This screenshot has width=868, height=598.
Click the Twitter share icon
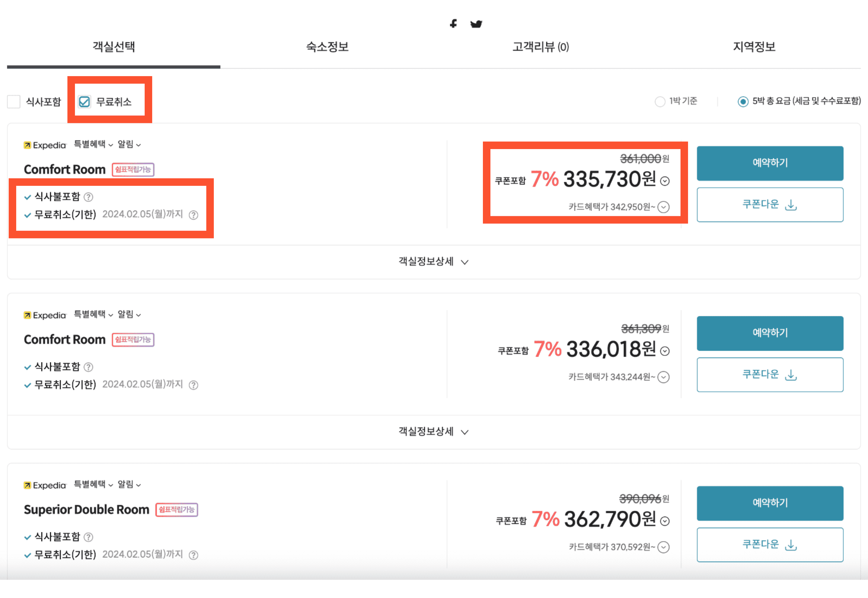tap(476, 24)
